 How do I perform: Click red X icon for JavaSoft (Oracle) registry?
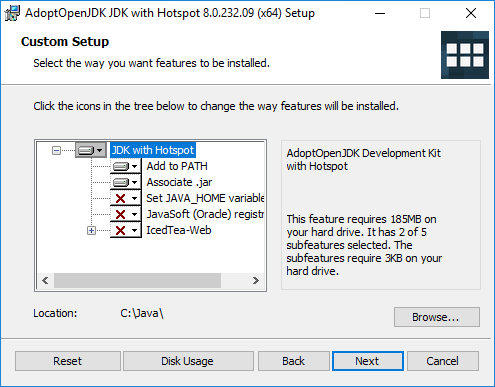(120, 214)
